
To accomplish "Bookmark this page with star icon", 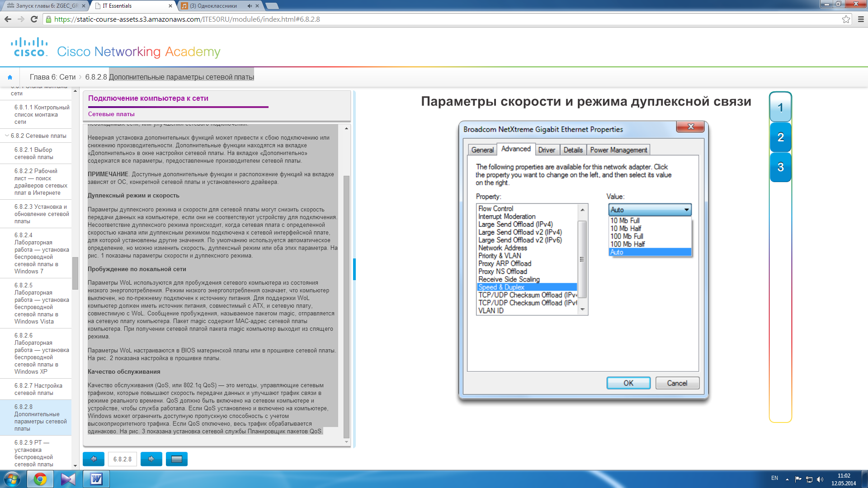I will [846, 19].
